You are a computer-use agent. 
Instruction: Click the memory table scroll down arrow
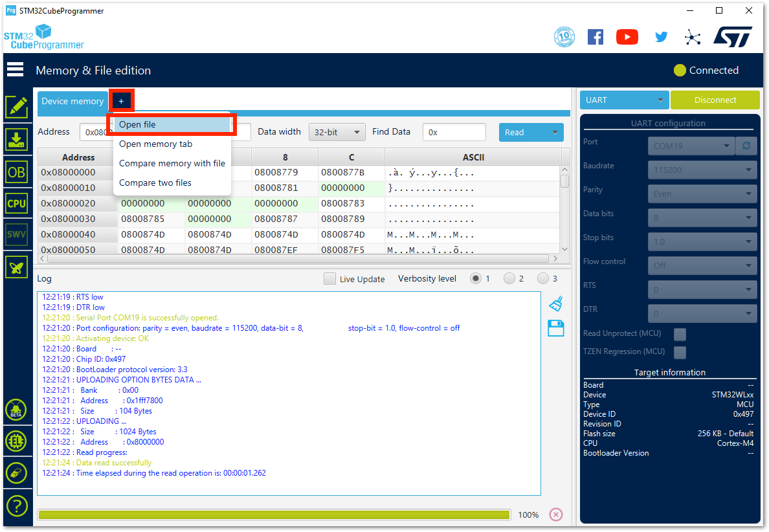click(x=564, y=249)
